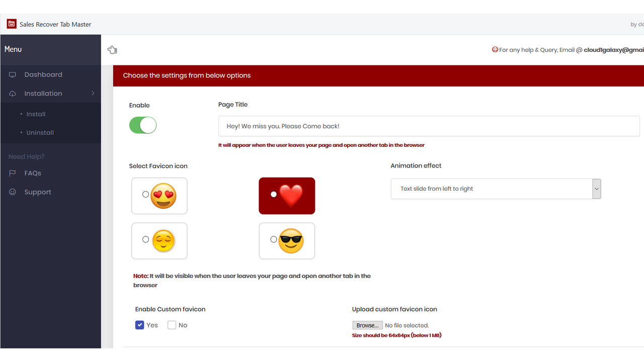Go to the Uninstall submenu item
644x362 pixels.
(x=40, y=133)
